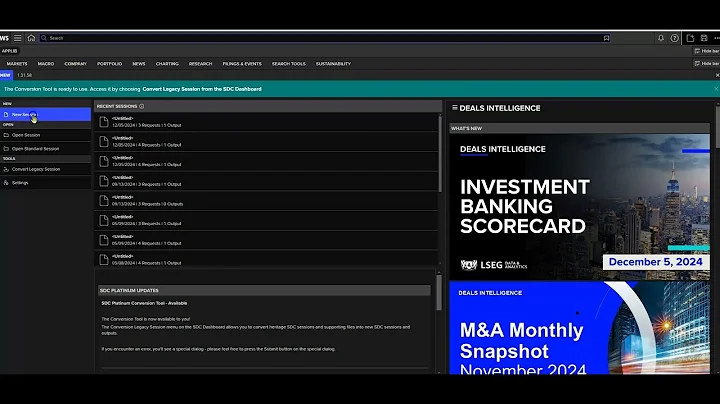Viewport: 720px width, 404px height.
Task: Click the bookmark icon at the search bar's end
Action: click(606, 38)
